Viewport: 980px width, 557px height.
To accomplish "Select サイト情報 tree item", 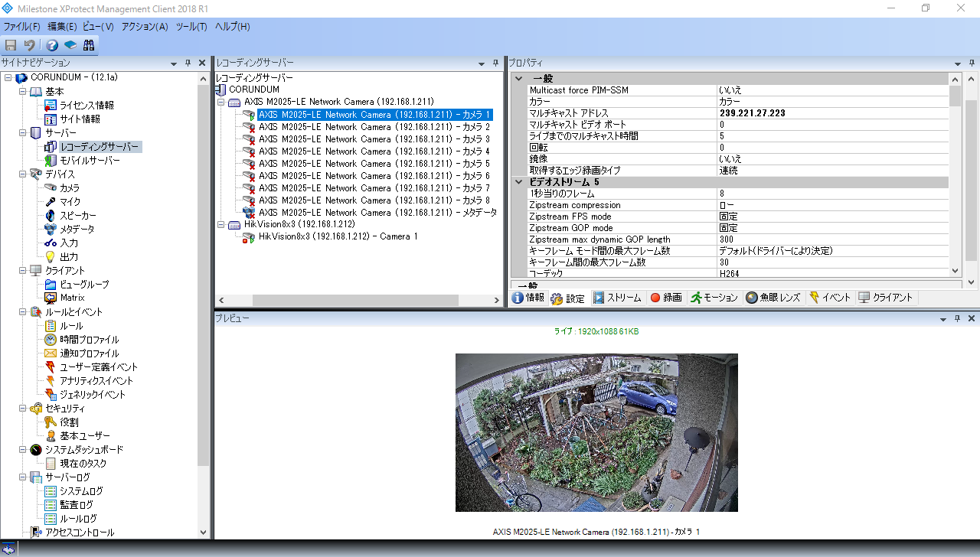I will click(80, 119).
